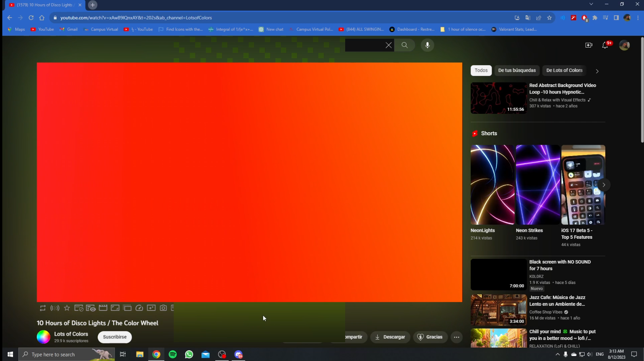Click the volume boost lightning icon
Viewport: 644px width, 361px height.
55,308
